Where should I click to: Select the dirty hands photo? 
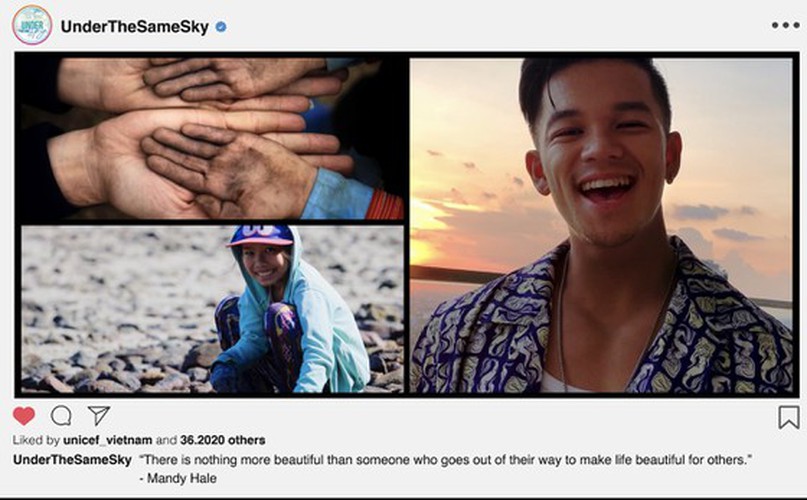click(x=212, y=138)
